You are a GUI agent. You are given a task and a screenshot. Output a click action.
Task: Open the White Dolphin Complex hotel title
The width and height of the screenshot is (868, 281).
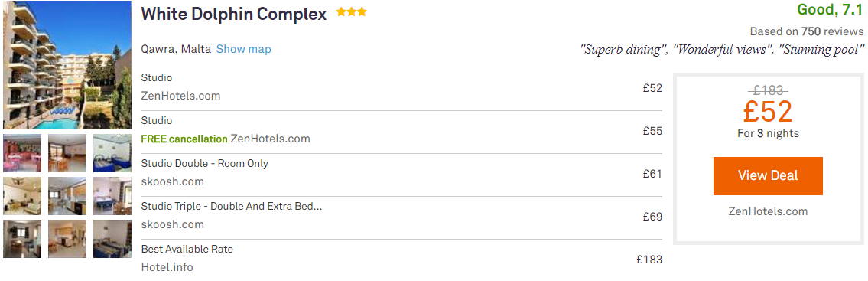[233, 14]
